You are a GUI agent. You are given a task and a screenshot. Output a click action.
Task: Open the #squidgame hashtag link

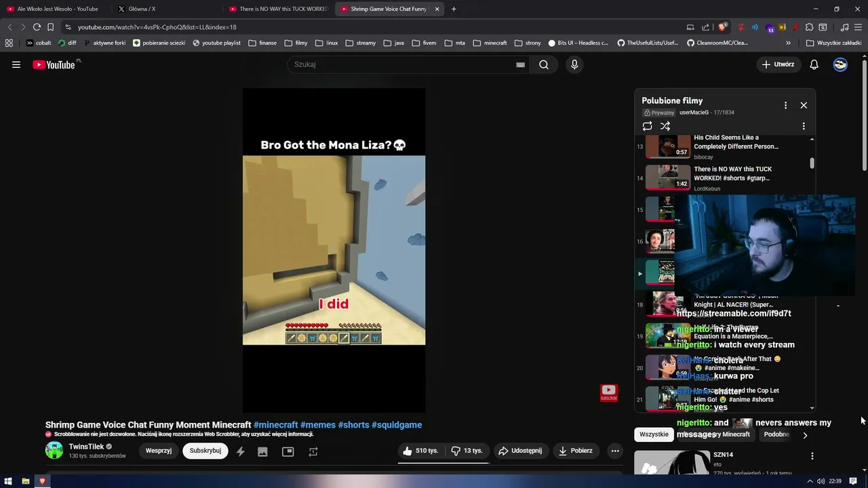(x=397, y=425)
